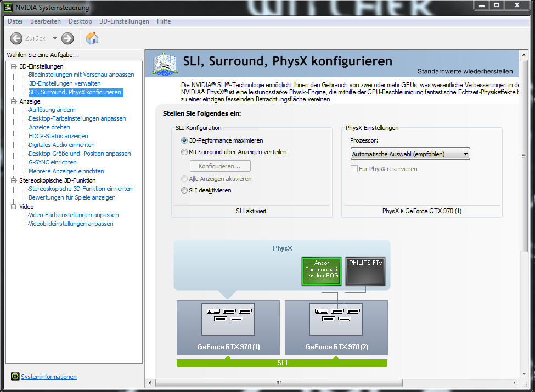The image size is (535, 392).
Task: Click the GeForce GTX 970 (2) connector panel
Action: point(336,320)
